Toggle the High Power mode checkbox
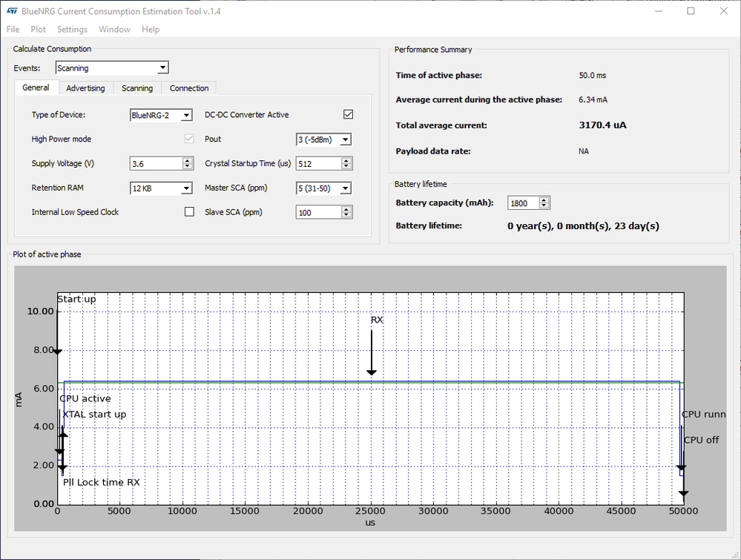Screen dimensions: 741x560 pyautogui.click(x=189, y=139)
